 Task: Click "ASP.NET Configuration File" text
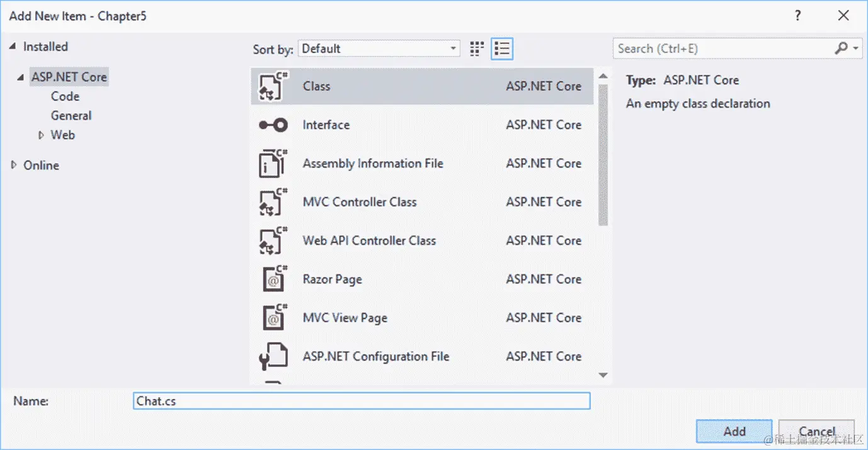coord(376,356)
